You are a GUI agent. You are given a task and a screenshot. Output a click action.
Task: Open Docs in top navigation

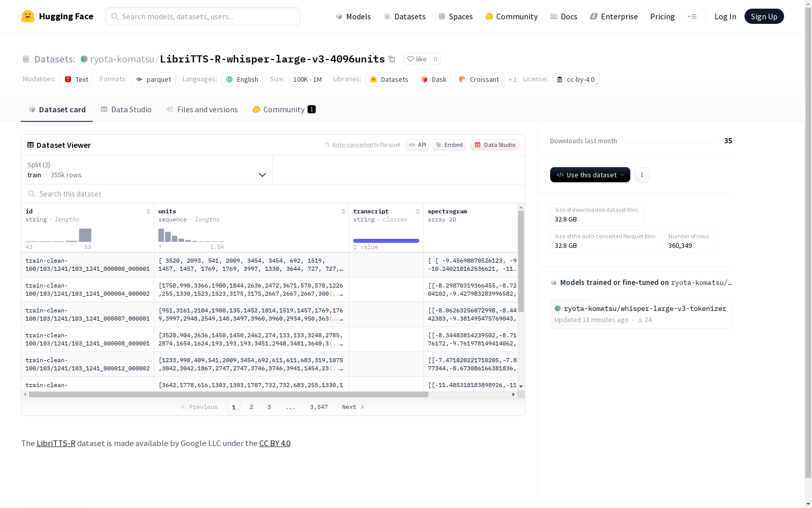pos(564,16)
